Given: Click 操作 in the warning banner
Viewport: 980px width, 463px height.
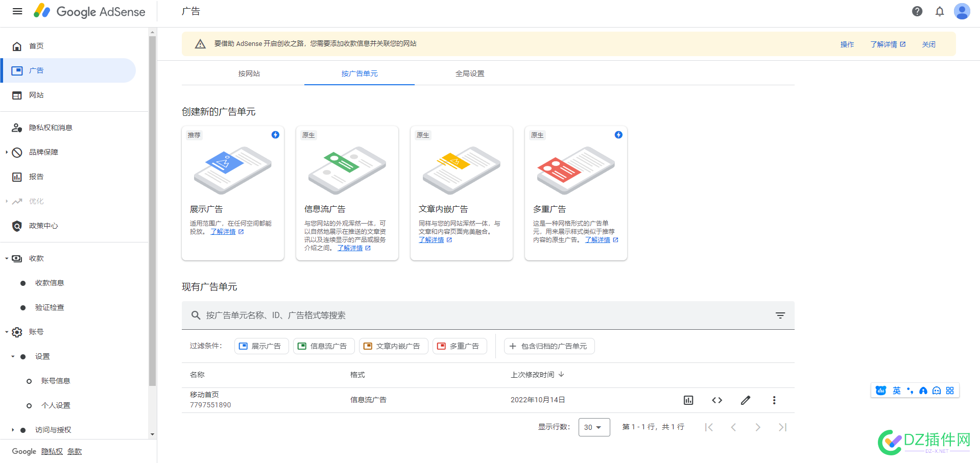Looking at the screenshot, I should (847, 44).
